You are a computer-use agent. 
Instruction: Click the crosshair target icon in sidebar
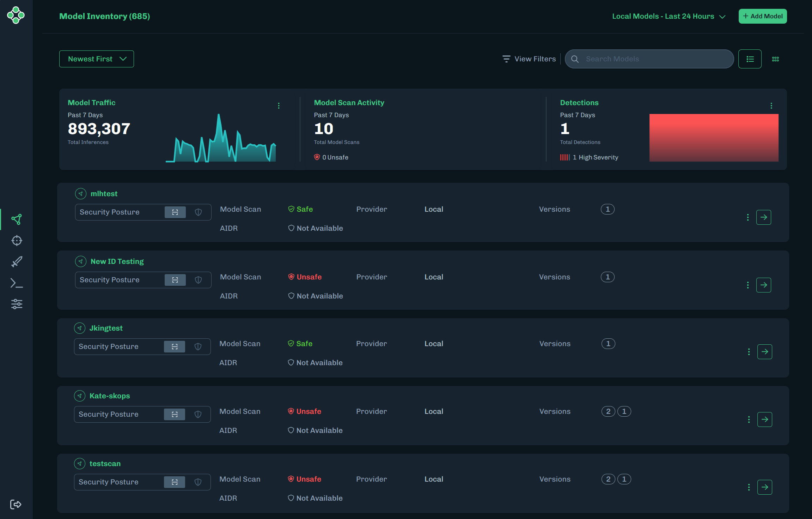tap(17, 241)
